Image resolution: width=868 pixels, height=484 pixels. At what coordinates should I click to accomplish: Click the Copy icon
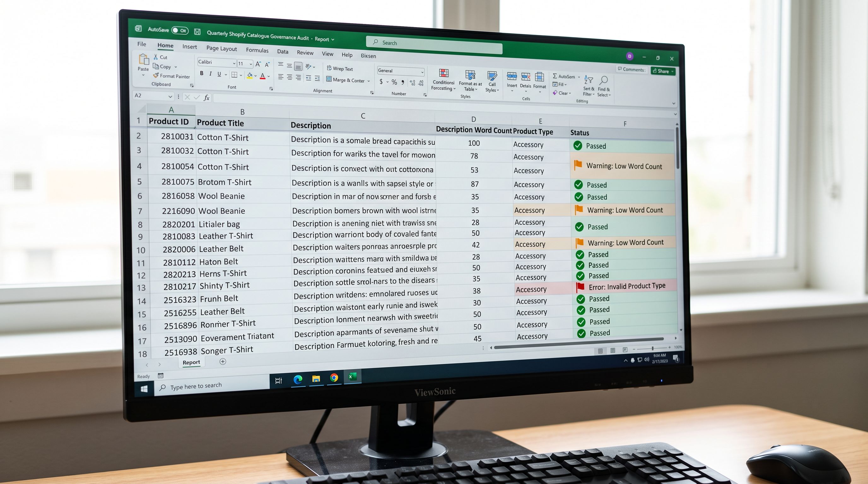click(x=156, y=66)
